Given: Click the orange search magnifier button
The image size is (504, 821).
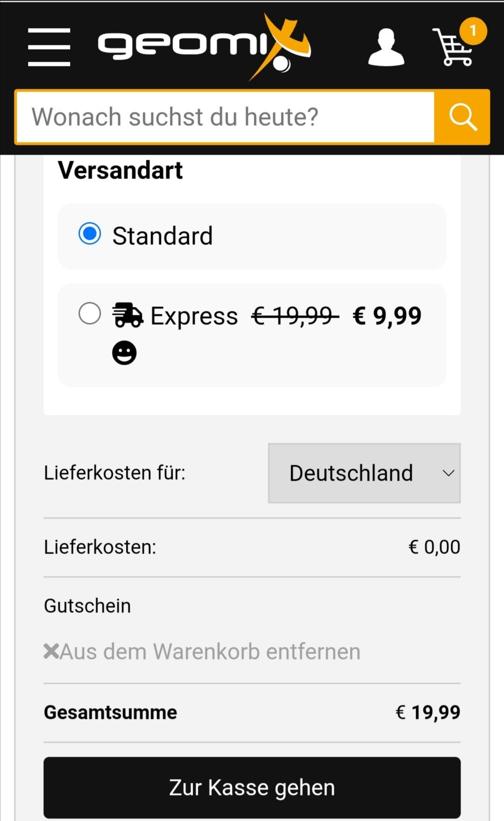Looking at the screenshot, I should click(462, 117).
